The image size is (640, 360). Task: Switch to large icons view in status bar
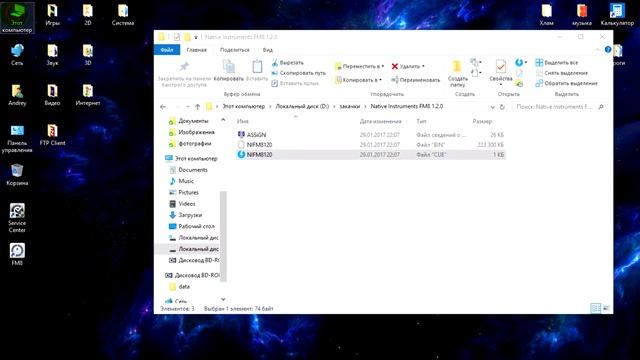[606, 308]
